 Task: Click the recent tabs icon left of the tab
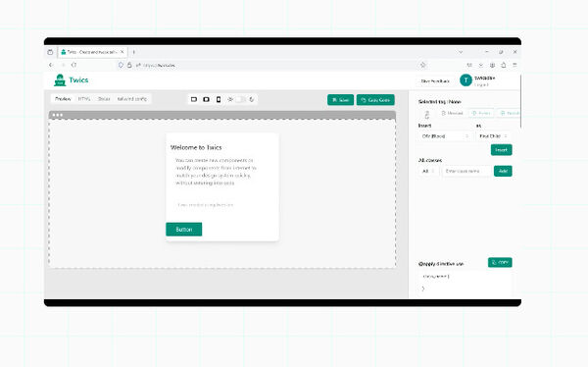coord(50,52)
